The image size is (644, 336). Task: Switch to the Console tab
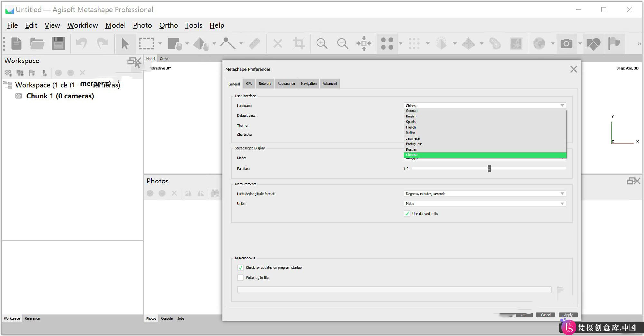tap(167, 318)
